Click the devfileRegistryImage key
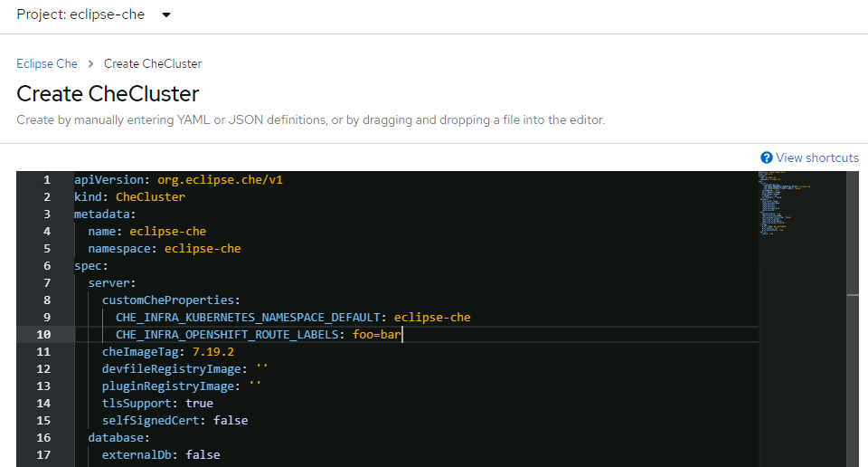The width and height of the screenshot is (868, 467). [171, 368]
